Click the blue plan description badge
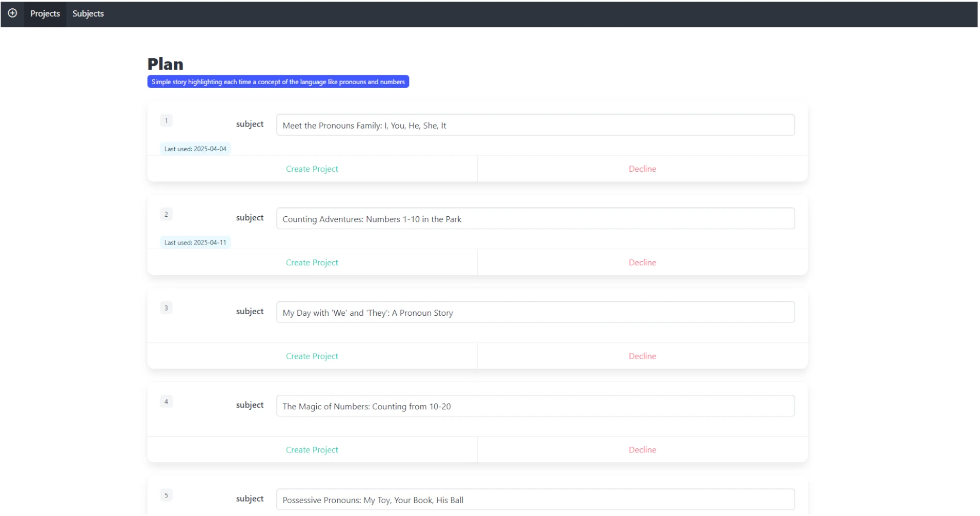Viewport: 980px width, 516px height. coord(278,82)
